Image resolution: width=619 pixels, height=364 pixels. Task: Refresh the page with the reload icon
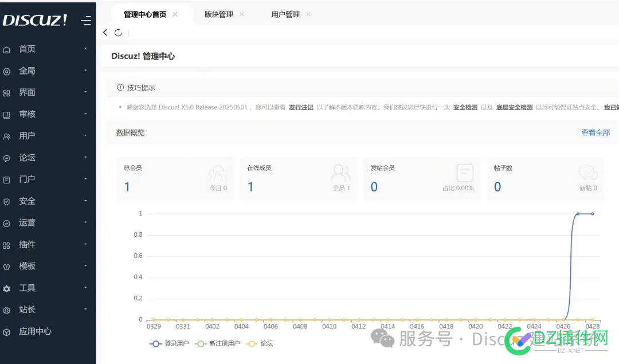tap(118, 33)
